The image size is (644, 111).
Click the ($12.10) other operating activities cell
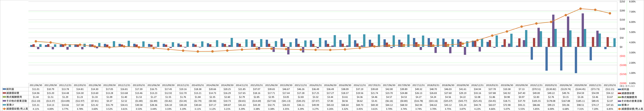point(36,101)
